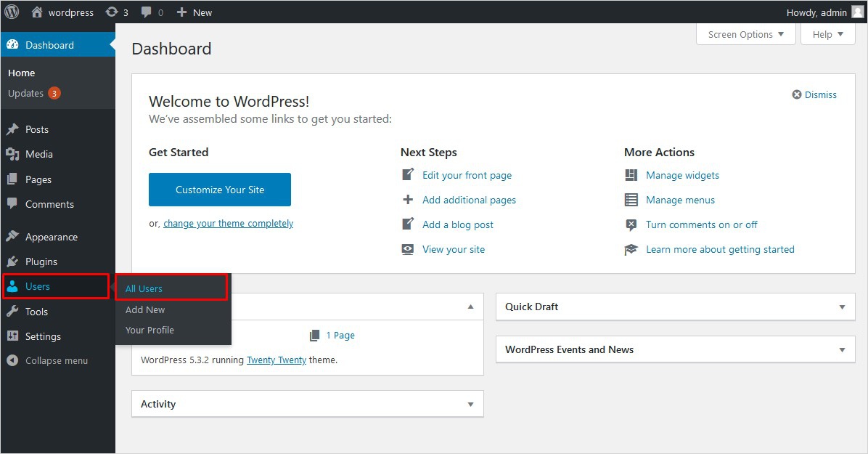The width and height of the screenshot is (868, 454).
Task: Open Tools from the sidebar
Action: pos(36,312)
